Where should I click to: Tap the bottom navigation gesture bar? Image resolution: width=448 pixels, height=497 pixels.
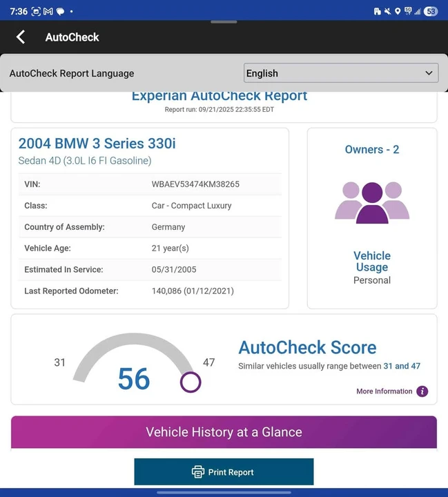[x=224, y=493]
